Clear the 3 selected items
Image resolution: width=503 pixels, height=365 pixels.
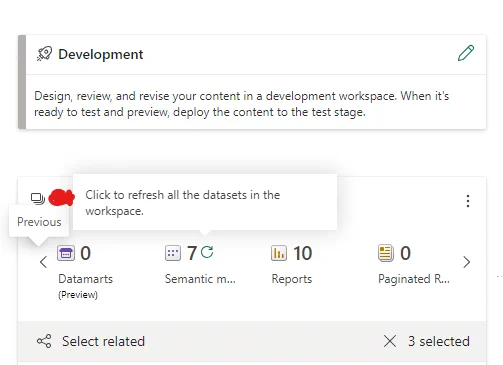[390, 341]
